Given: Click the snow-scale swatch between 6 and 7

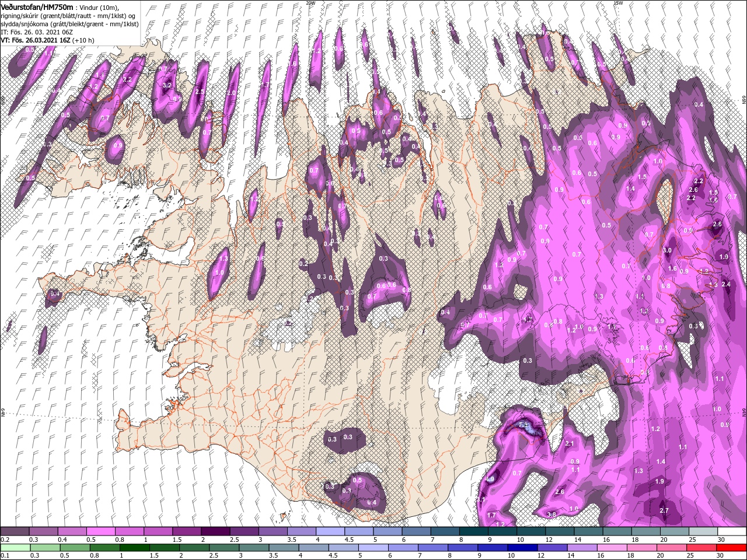Looking at the screenshot, I should click(x=416, y=531).
